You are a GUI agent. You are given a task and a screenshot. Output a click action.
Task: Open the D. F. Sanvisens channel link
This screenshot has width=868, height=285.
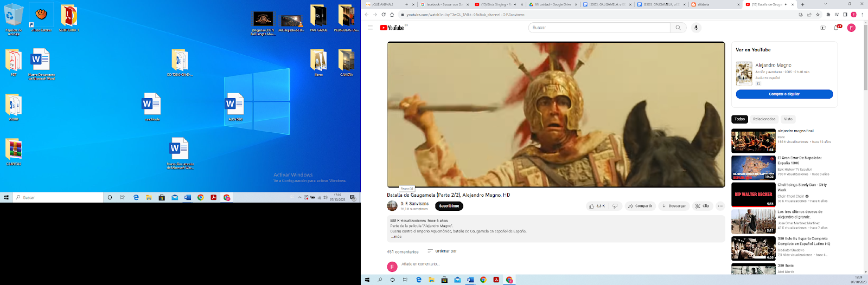pyautogui.click(x=414, y=204)
